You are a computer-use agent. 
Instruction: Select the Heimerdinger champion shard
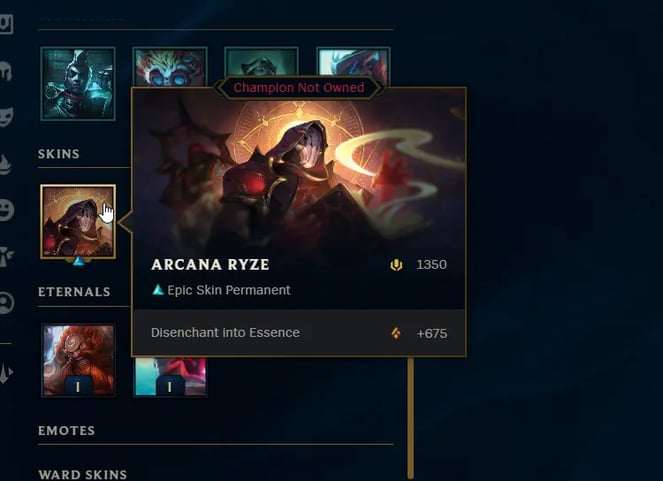point(170,67)
